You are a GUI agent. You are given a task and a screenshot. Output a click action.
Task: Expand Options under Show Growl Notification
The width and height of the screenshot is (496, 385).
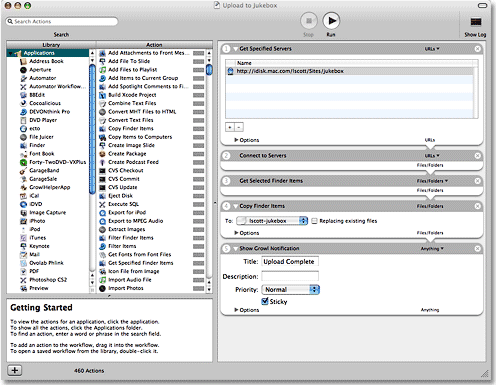click(x=236, y=310)
